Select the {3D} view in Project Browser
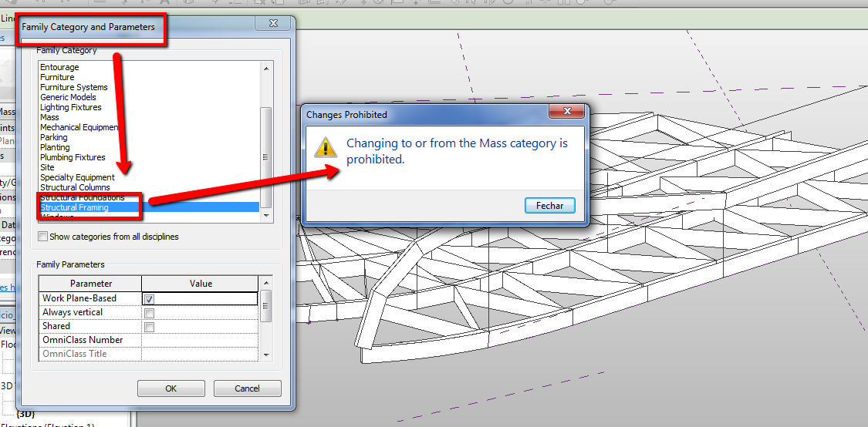868x427 pixels. (25, 414)
